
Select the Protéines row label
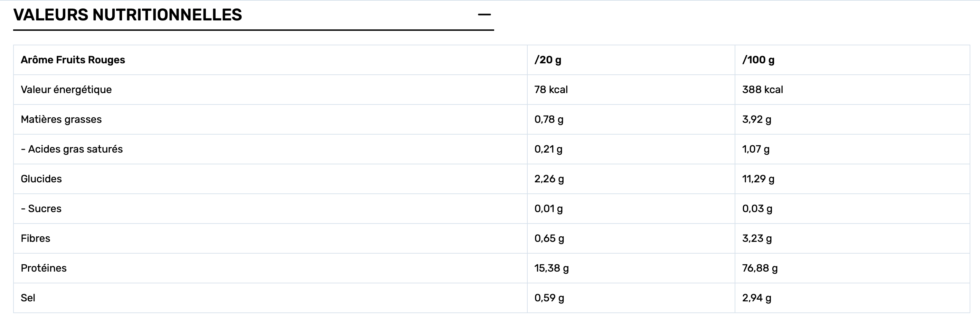[44, 268]
